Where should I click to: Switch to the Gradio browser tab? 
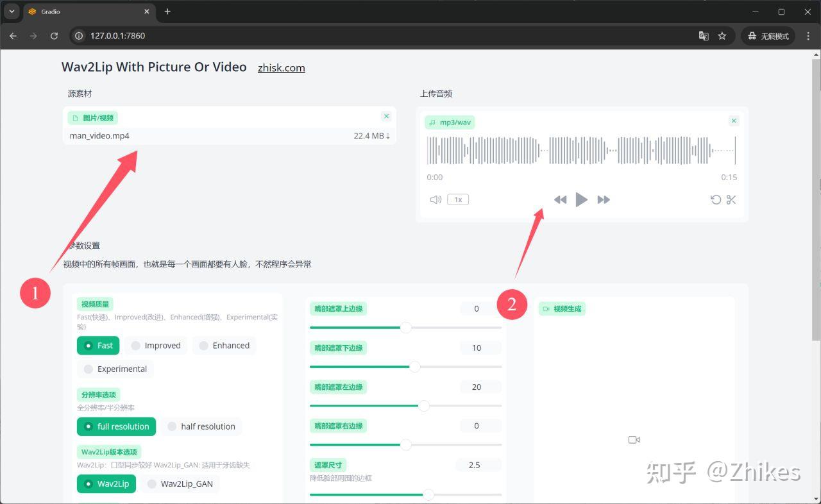pyautogui.click(x=89, y=12)
